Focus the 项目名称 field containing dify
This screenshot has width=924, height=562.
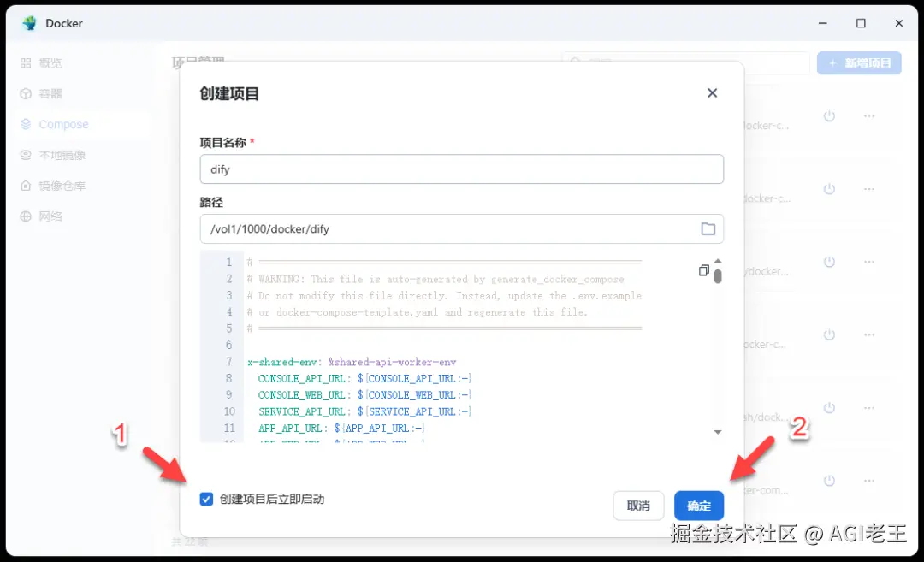click(461, 169)
